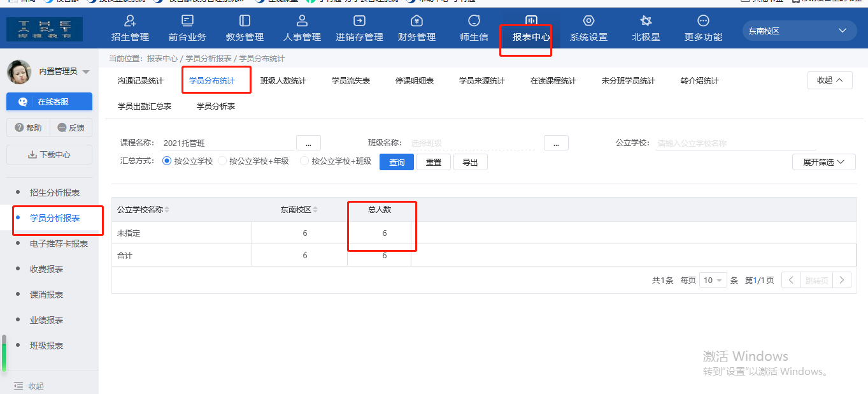Click the 在线客服 chat button
Screen dimensions: 868x394
tap(49, 101)
